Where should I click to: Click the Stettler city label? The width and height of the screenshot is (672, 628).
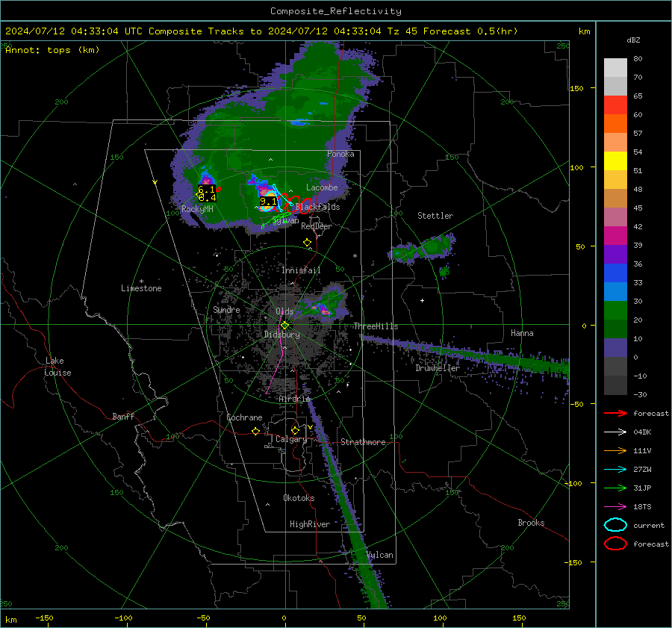coord(435,216)
